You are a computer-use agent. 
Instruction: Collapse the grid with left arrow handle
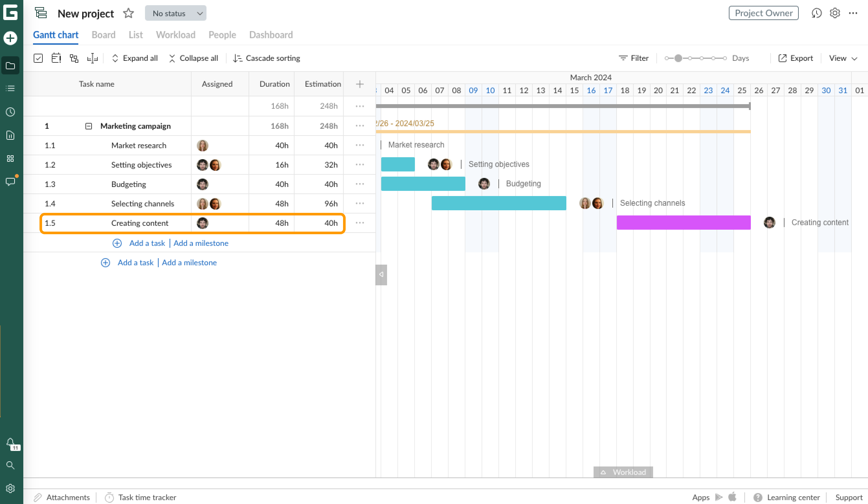click(381, 274)
